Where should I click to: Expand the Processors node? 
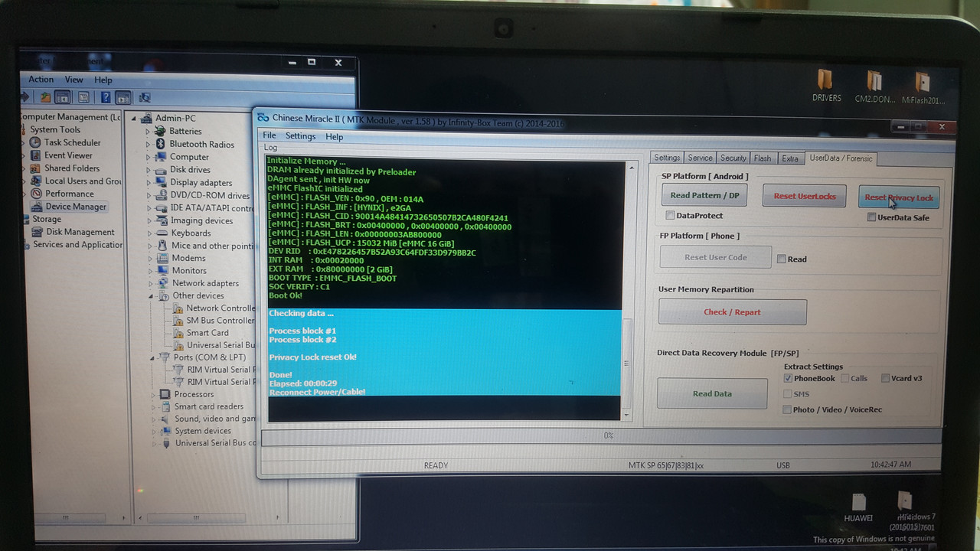point(152,394)
